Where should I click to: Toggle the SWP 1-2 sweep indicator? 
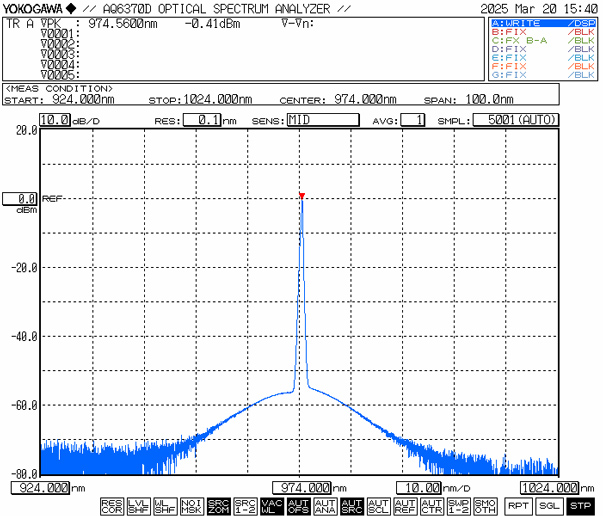tap(459, 506)
